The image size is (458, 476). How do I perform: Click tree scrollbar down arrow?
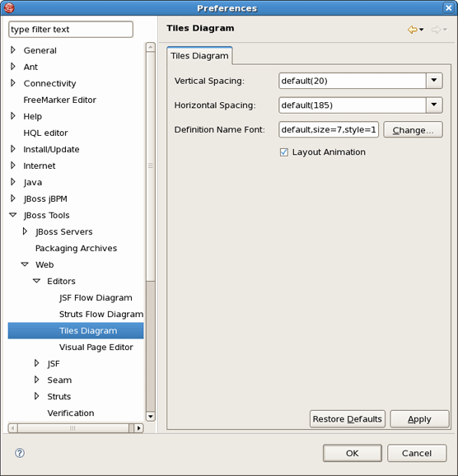151,416
